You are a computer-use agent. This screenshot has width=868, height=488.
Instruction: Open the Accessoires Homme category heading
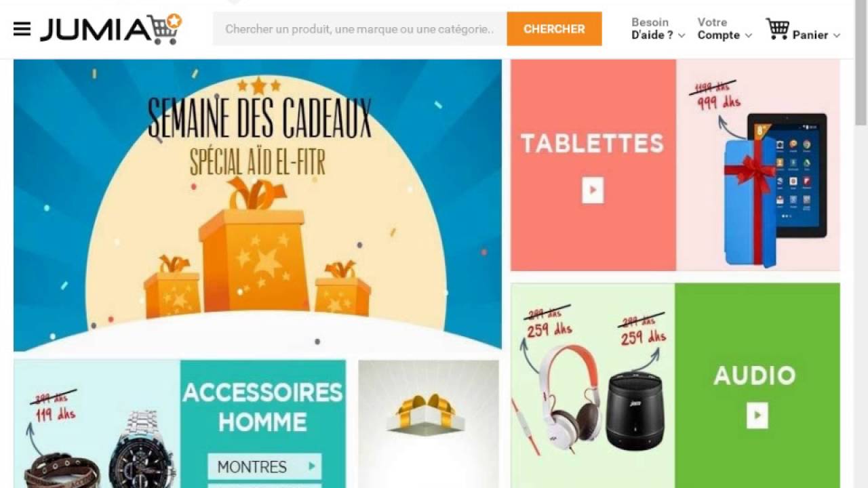[263, 407]
